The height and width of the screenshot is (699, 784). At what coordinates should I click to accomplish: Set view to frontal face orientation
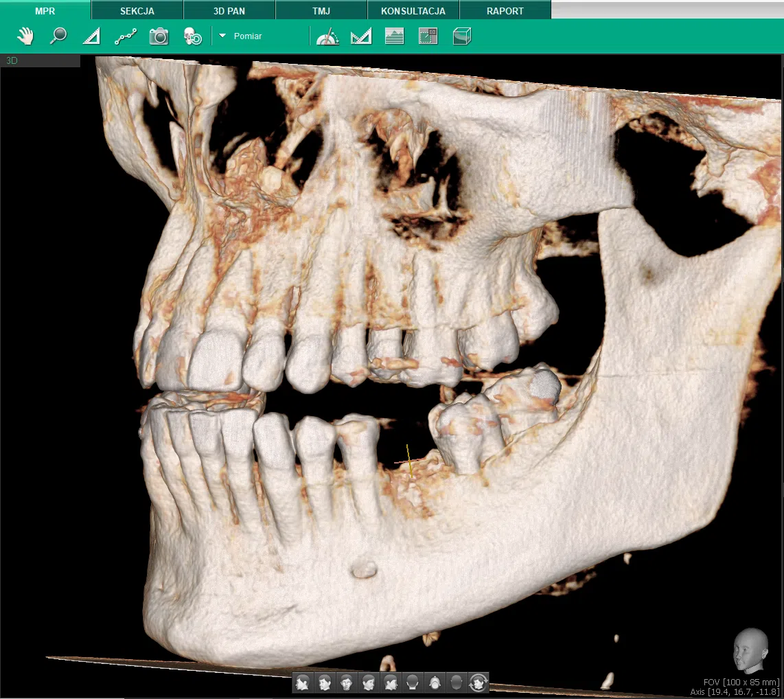347,683
